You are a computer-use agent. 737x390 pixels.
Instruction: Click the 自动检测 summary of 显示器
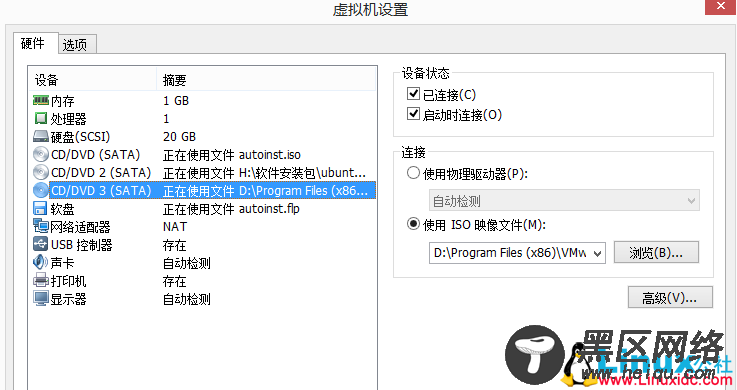(x=187, y=299)
